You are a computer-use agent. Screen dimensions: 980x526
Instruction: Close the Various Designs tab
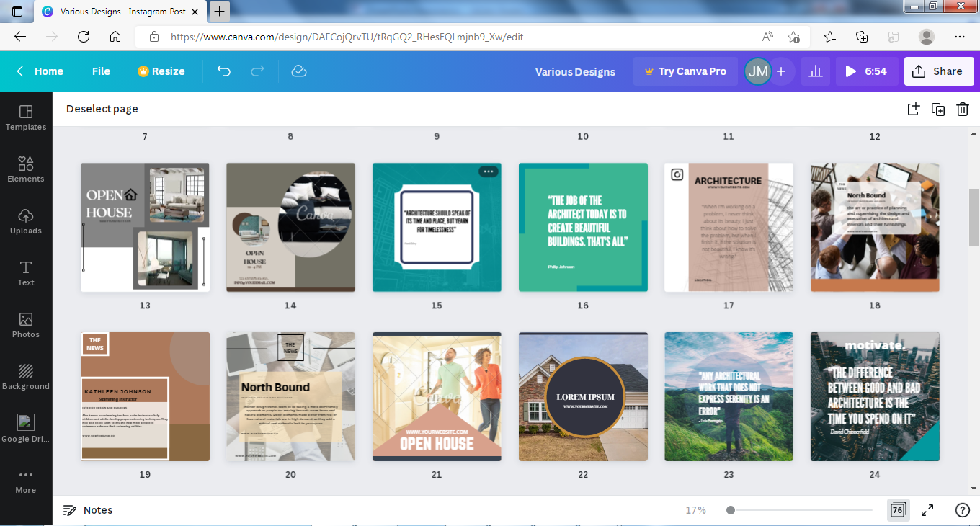pos(197,12)
